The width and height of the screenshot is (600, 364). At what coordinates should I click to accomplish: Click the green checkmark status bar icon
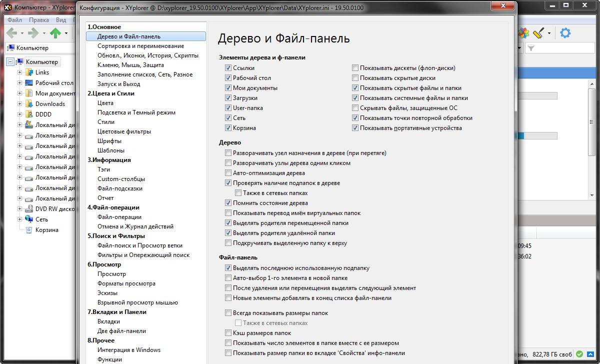[579, 354]
